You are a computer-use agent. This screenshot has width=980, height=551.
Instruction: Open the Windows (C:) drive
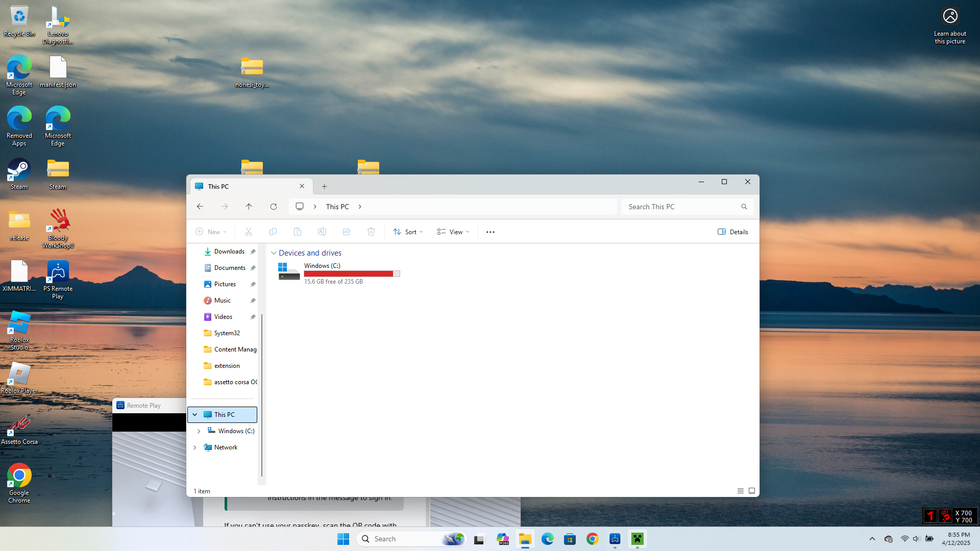(339, 273)
